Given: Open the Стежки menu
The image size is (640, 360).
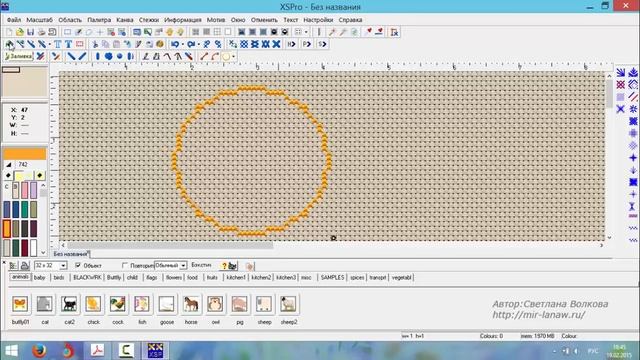Looking at the screenshot, I should tap(149, 20).
